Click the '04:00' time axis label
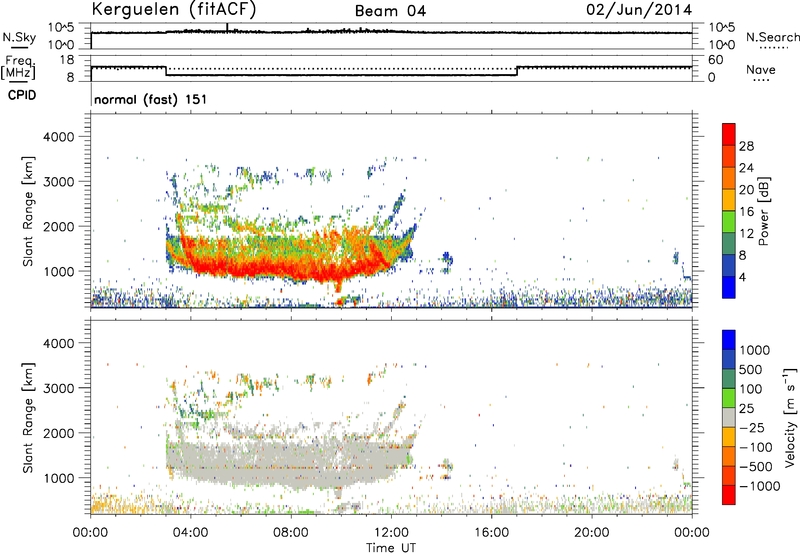800x554 pixels. click(190, 533)
